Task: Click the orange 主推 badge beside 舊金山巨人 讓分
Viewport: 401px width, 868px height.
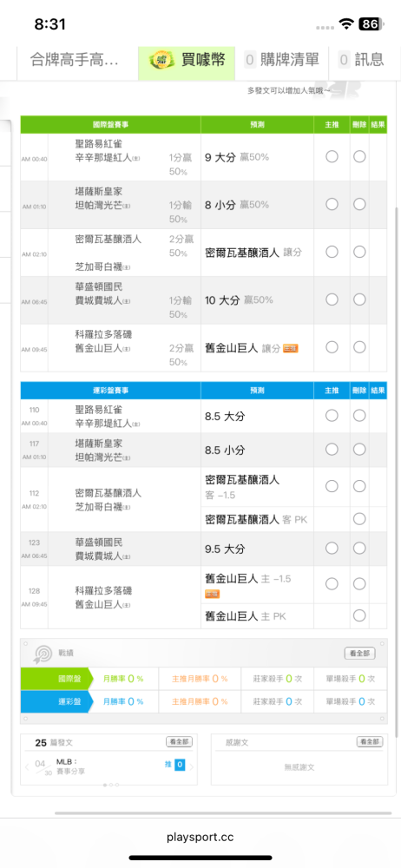Action: pos(291,348)
